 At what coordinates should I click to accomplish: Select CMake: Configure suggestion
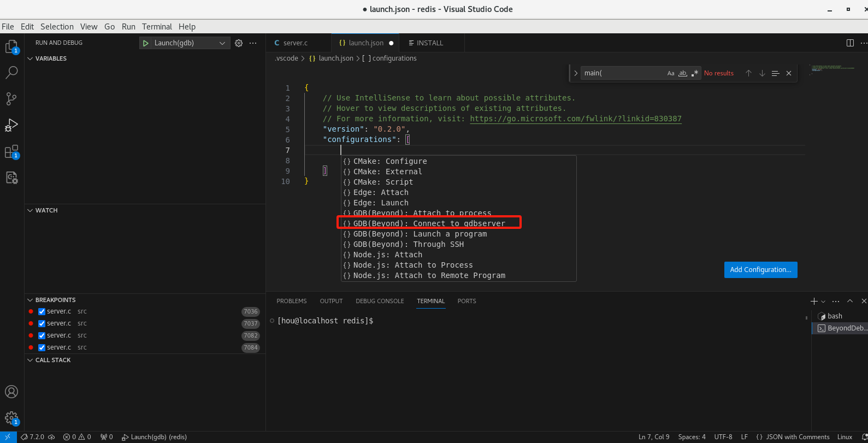pyautogui.click(x=458, y=161)
